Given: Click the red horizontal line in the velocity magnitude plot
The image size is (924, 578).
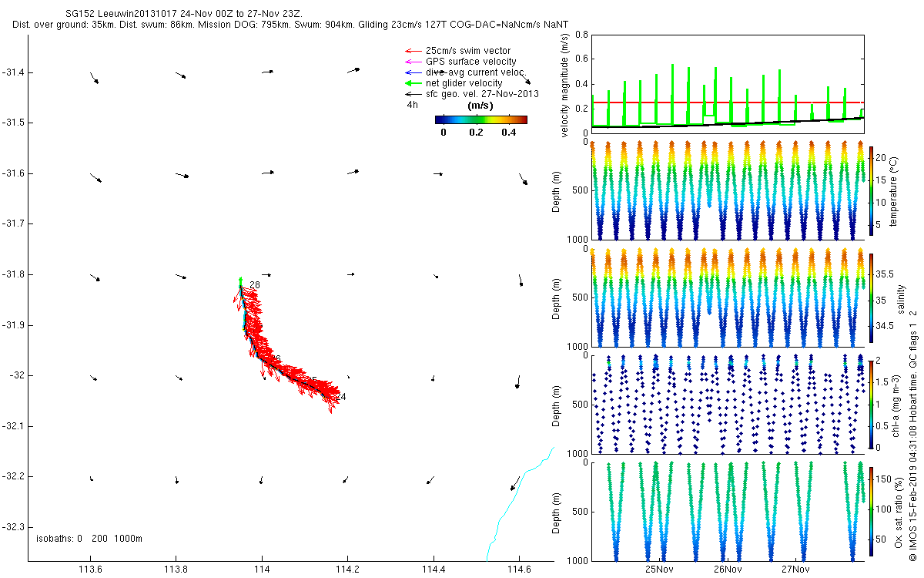Looking at the screenshot, I should click(x=728, y=102).
